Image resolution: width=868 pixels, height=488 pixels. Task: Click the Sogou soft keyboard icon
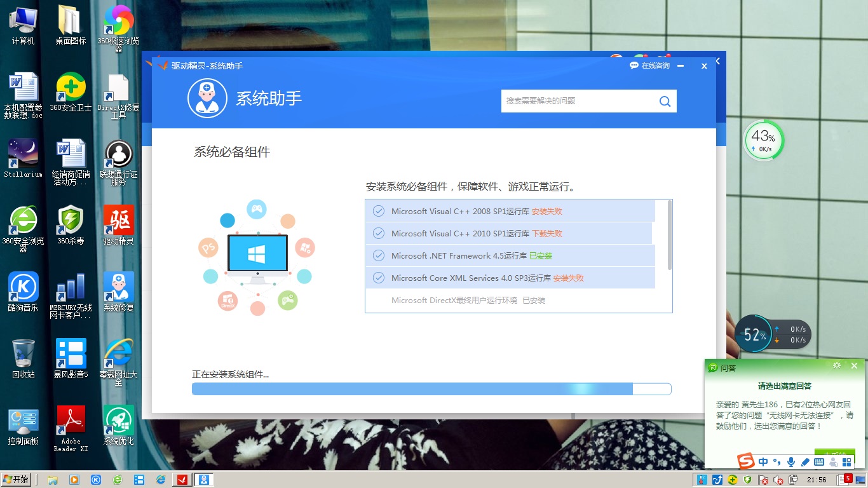click(820, 463)
